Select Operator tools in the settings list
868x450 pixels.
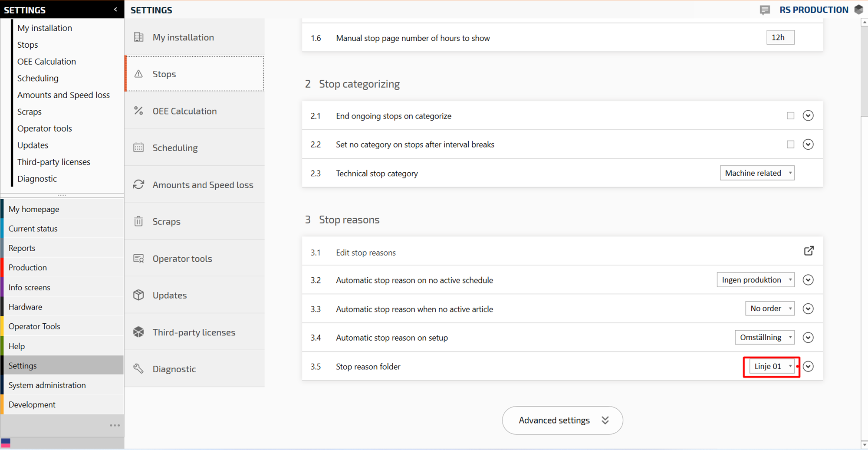182,259
